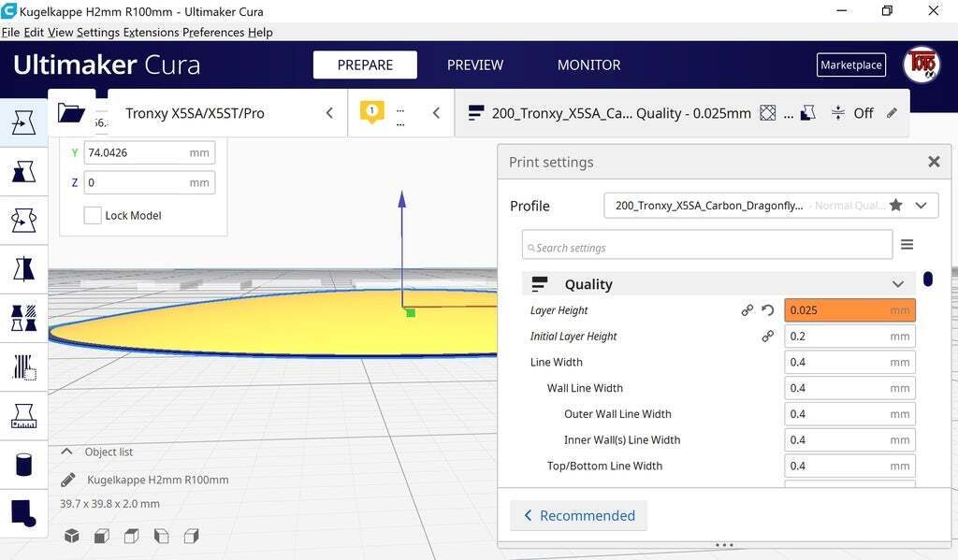
Task: Click the link icon beside Layer Height
Action: pos(748,310)
